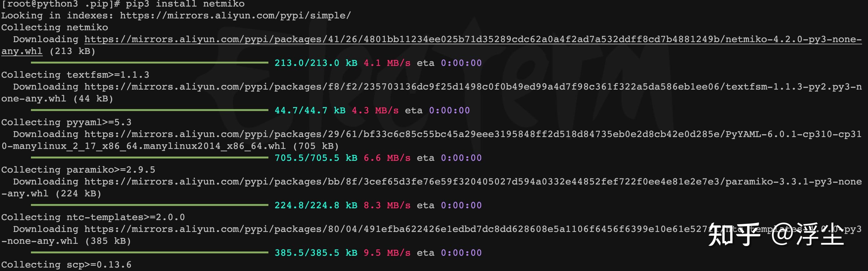Click the aliyun pypi simple index URL
This screenshot has height=271, width=868.
click(235, 16)
